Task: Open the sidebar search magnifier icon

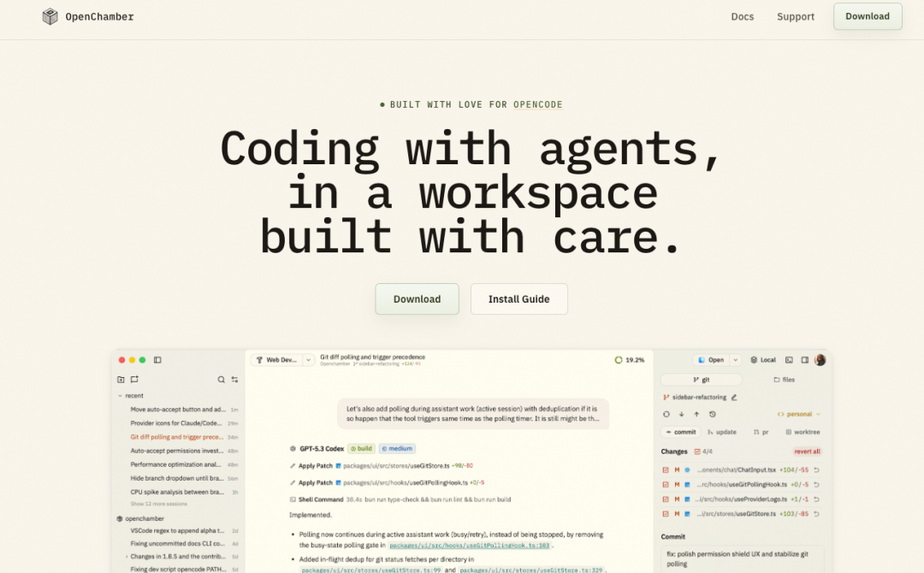Action: 221,380
